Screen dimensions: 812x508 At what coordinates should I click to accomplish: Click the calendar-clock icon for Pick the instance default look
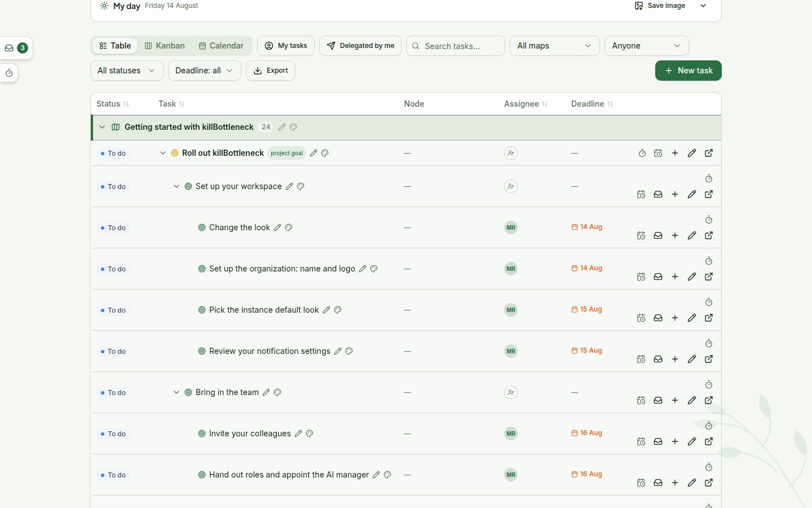pyautogui.click(x=641, y=318)
